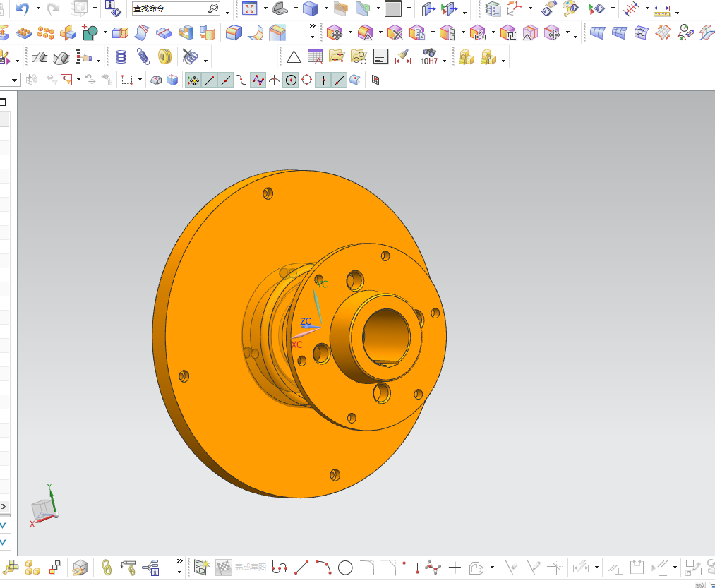
Task: Click the Shell hollow box icon
Action: pos(186,32)
